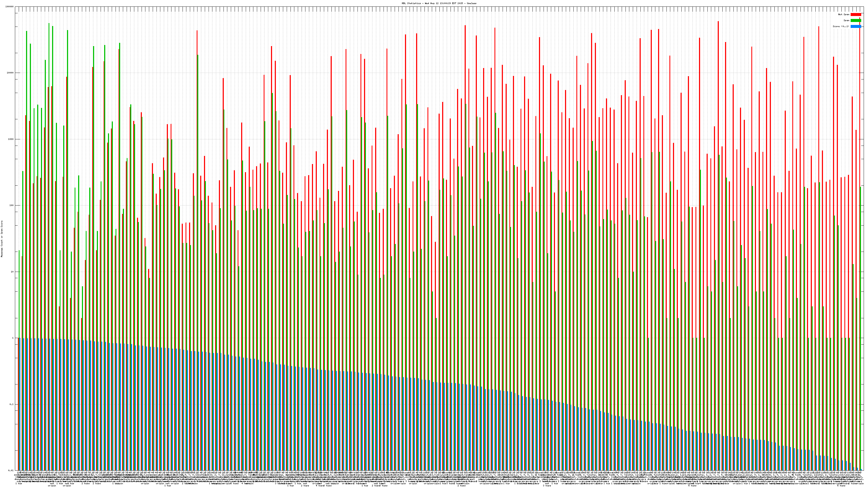Select the "Score (0..1)" legend label
This screenshot has height=488, width=868.
pos(841,26)
